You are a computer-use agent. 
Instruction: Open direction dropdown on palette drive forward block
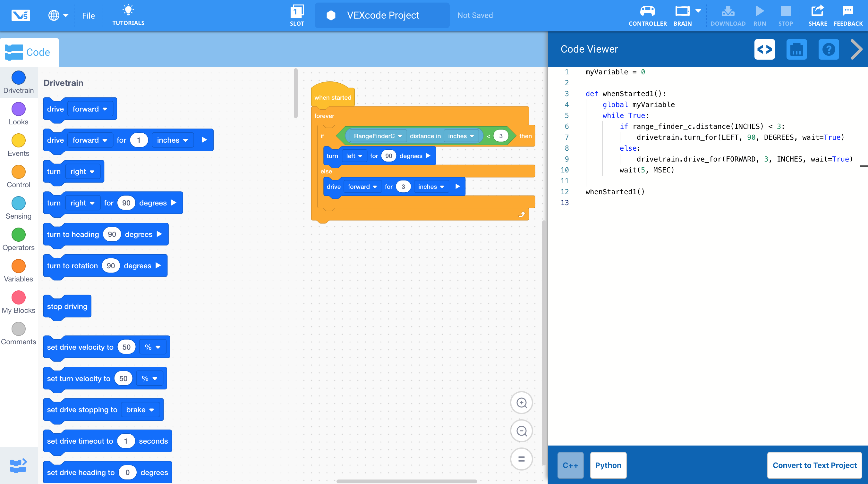[x=90, y=109]
